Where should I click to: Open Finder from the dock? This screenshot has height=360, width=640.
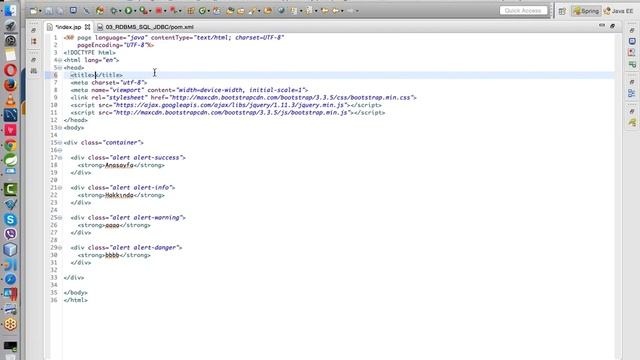coord(10,10)
